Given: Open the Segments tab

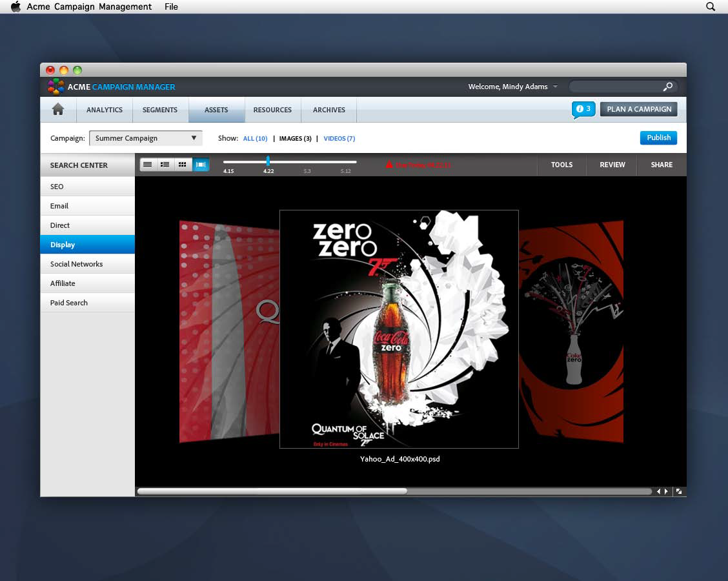Looking at the screenshot, I should [x=160, y=110].
